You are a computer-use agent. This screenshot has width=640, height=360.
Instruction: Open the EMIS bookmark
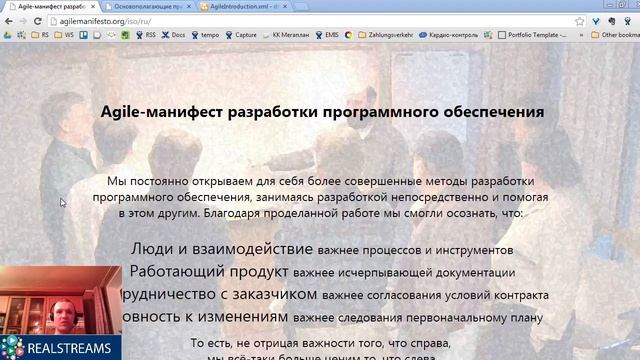pos(327,36)
